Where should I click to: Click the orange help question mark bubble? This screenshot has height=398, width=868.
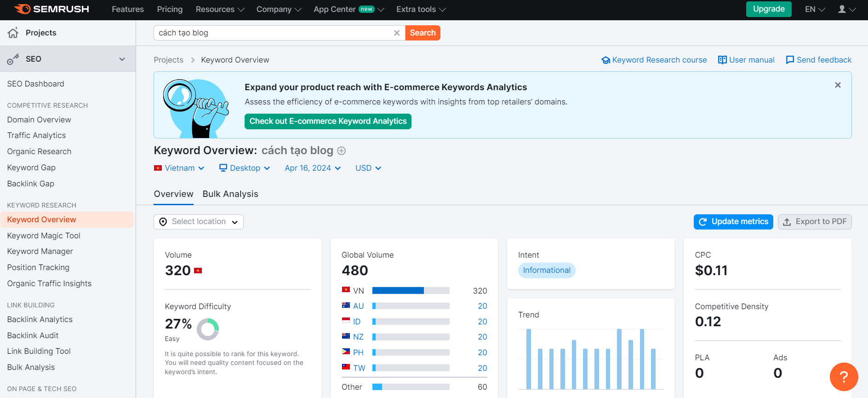pos(844,377)
